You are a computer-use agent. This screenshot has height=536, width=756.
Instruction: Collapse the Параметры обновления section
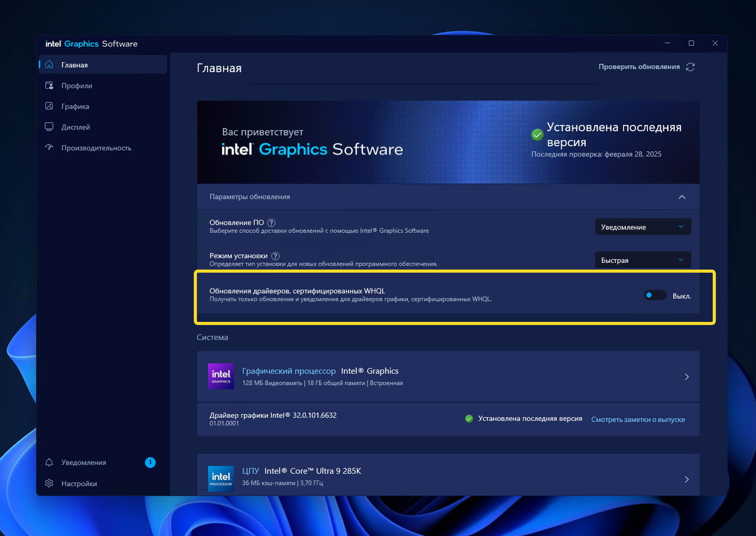click(682, 197)
